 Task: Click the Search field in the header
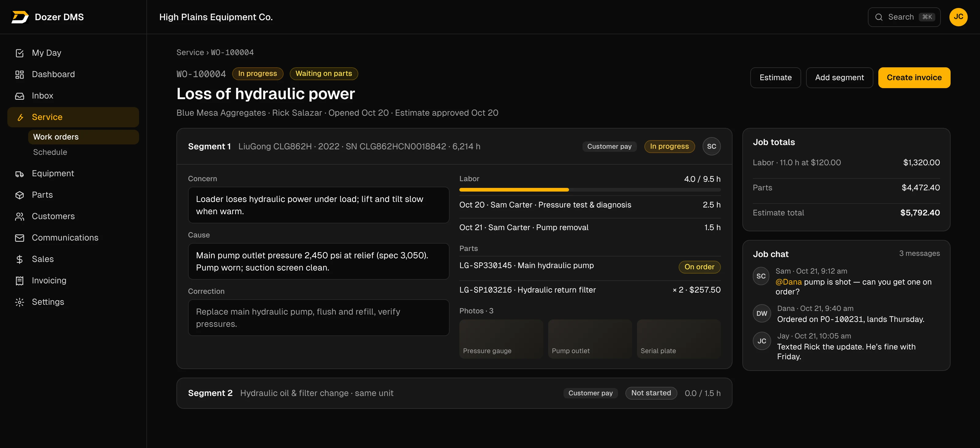(x=904, y=17)
